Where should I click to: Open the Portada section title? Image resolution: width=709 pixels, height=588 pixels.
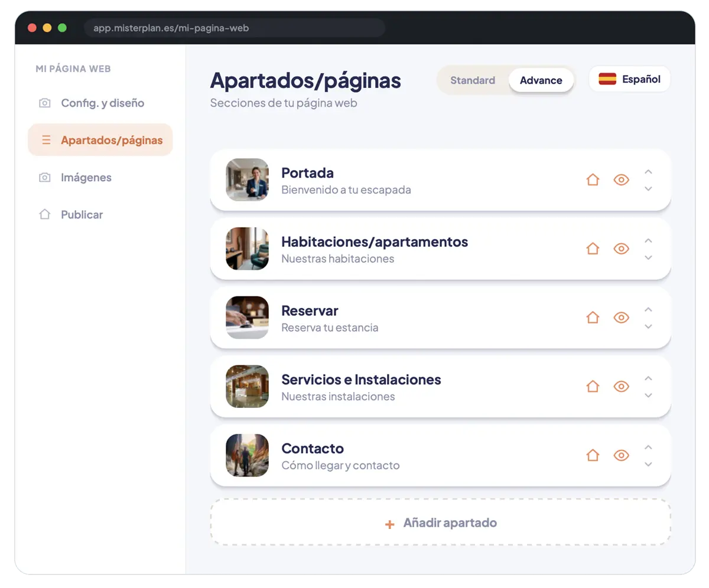coord(307,173)
